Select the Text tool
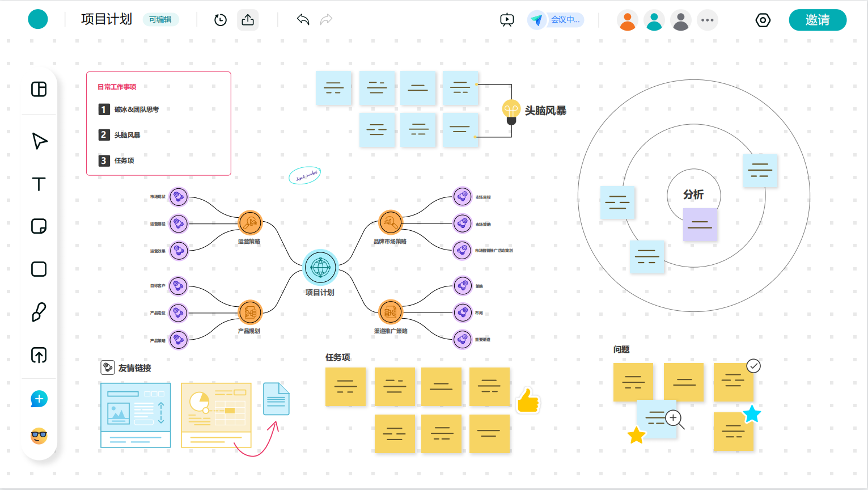Screen dimensions: 868x490 point(39,184)
